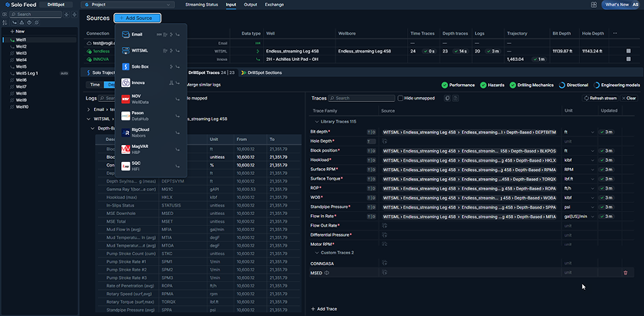Click the paste mapping icon in Traces
This screenshot has width=644, height=316.
[456, 98]
